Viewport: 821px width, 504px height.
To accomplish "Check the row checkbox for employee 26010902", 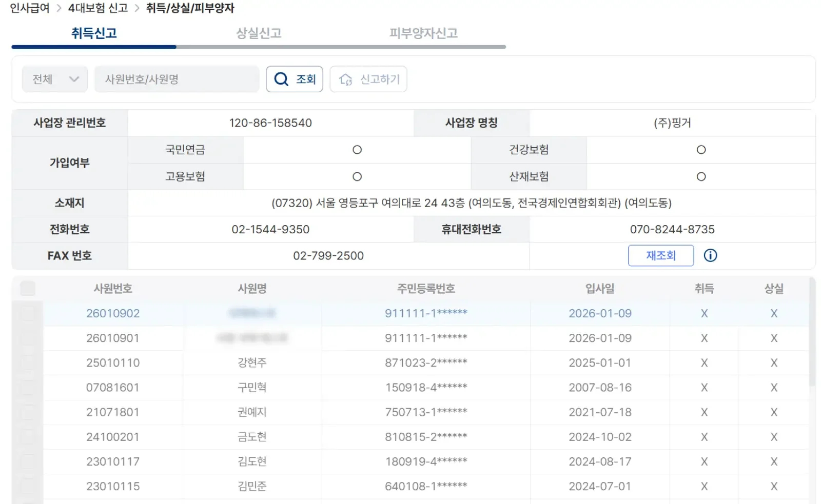I will coord(28,313).
